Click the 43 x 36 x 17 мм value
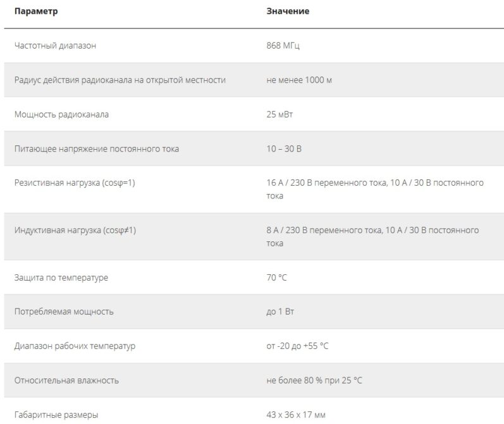The image size is (504, 424). point(296,415)
